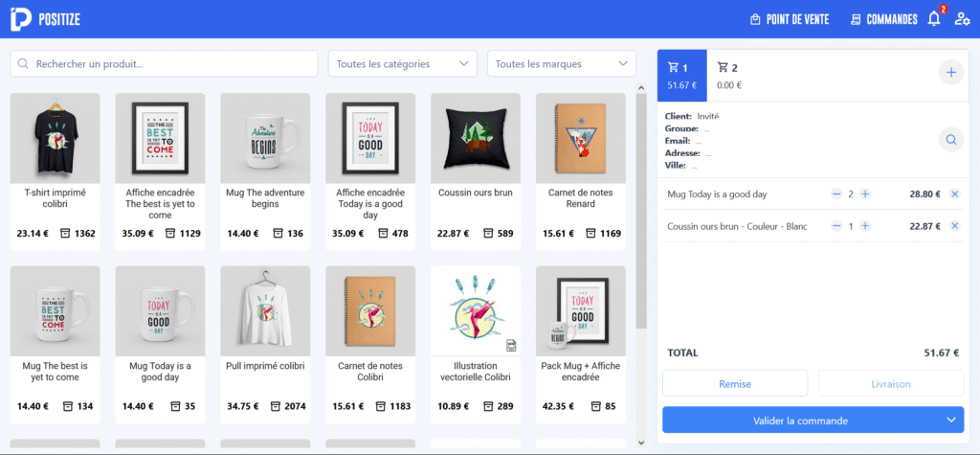Decrease quantity of Mug Today is a good day
This screenshot has width=980, height=455.
coord(836,194)
